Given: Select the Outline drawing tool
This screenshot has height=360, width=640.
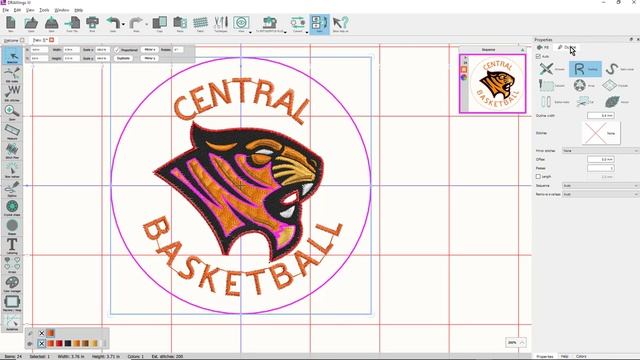Looking at the screenshot, I should [12, 189].
